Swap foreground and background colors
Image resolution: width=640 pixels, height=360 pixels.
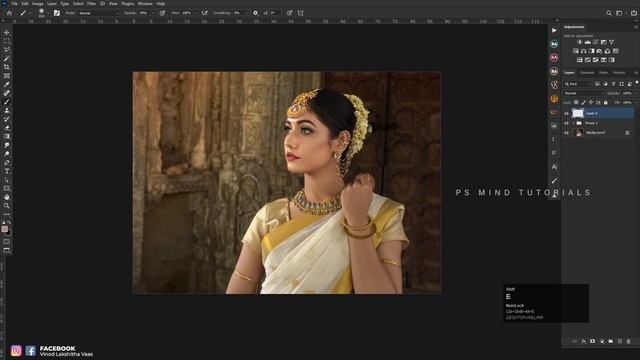[x=9, y=222]
